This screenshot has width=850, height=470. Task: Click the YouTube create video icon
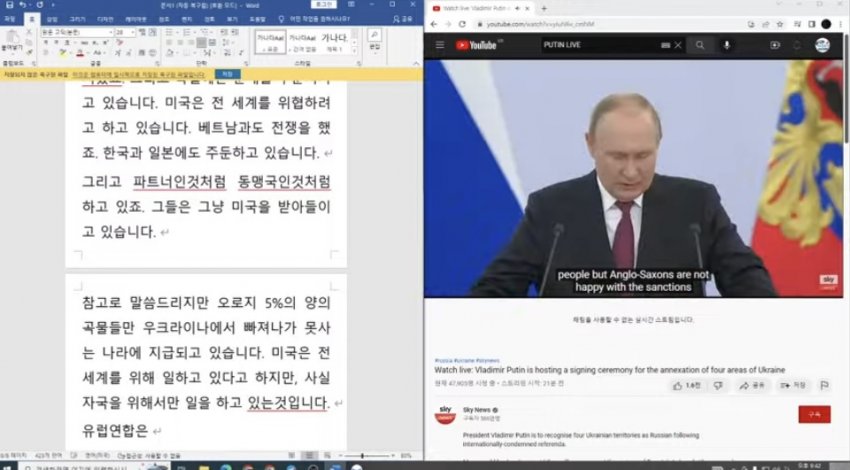[x=775, y=45]
